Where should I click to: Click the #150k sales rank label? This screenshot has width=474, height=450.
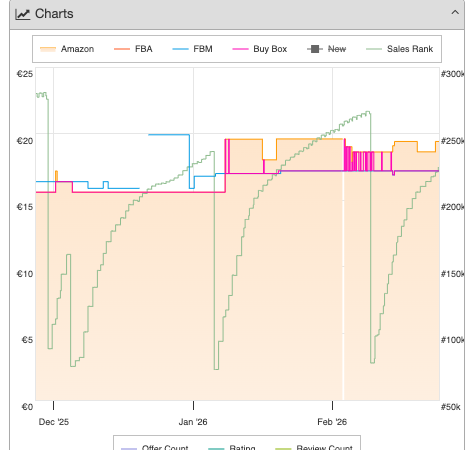pyautogui.click(x=452, y=274)
